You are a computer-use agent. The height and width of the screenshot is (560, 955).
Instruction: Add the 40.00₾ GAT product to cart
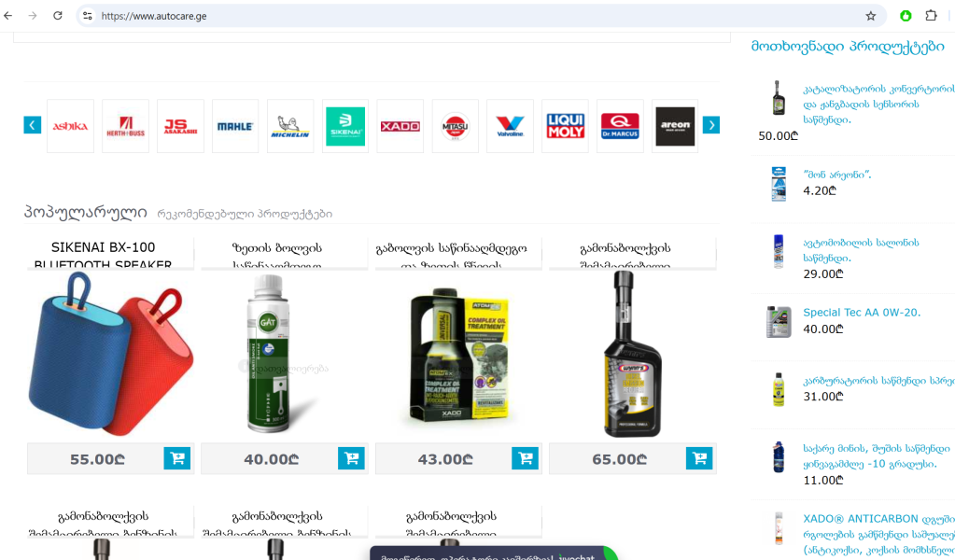pyautogui.click(x=351, y=458)
